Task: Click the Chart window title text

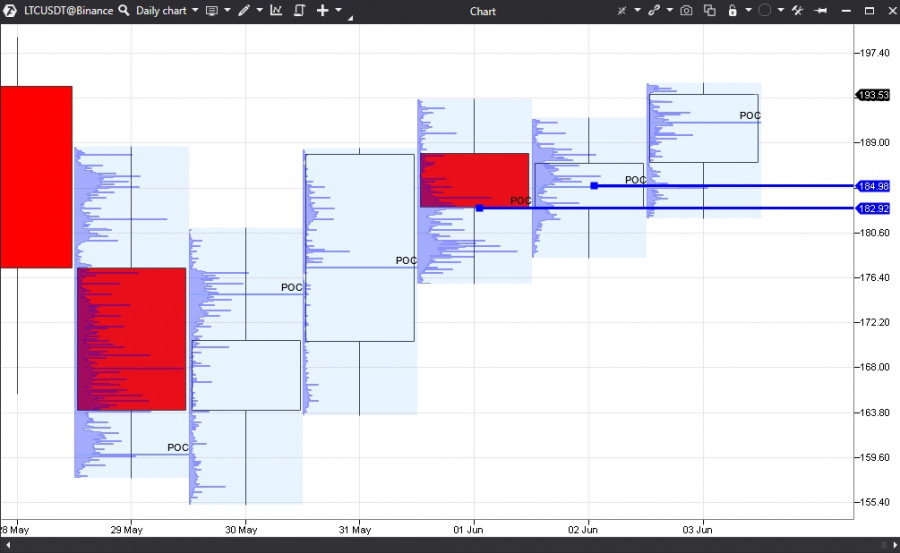Action: pos(483,11)
